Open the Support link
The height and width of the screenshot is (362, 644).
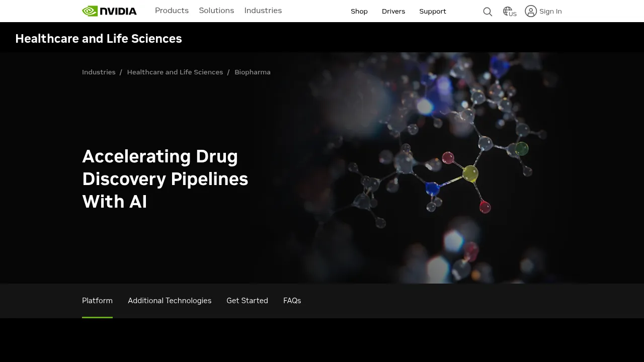(x=433, y=11)
